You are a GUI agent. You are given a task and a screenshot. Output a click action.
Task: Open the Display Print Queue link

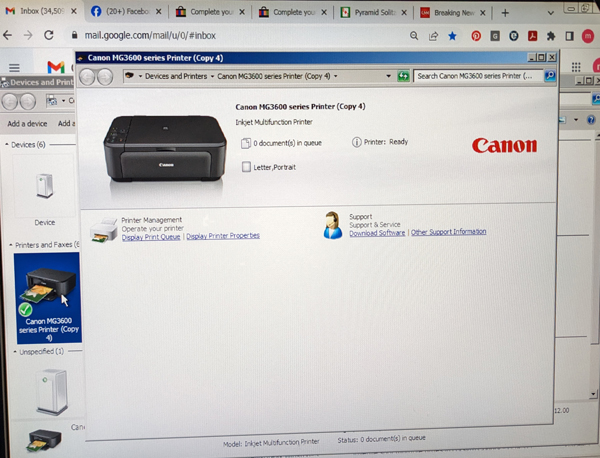151,237
